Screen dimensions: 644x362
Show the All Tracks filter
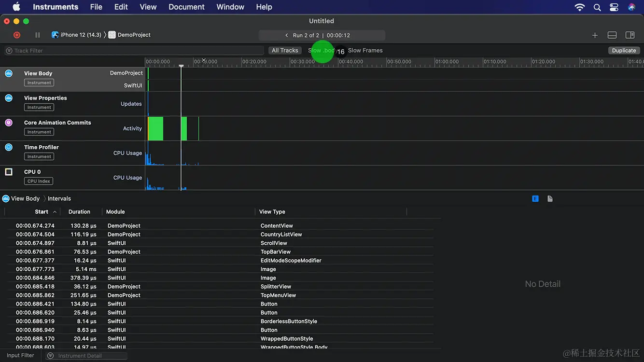coord(285,51)
